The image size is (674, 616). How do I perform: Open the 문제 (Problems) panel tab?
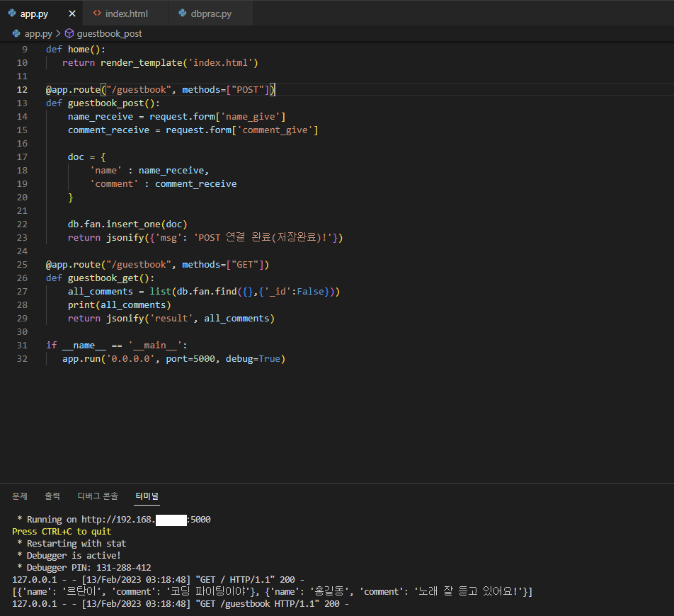(x=20, y=496)
